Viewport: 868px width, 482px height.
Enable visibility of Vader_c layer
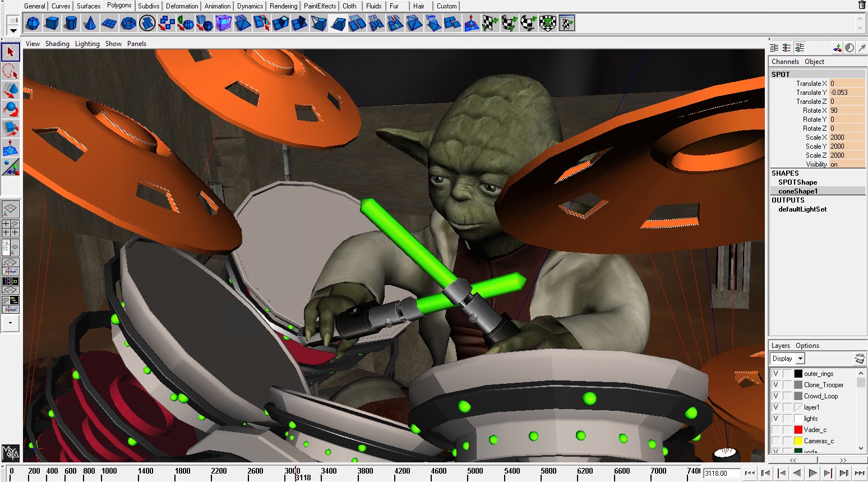pos(776,430)
